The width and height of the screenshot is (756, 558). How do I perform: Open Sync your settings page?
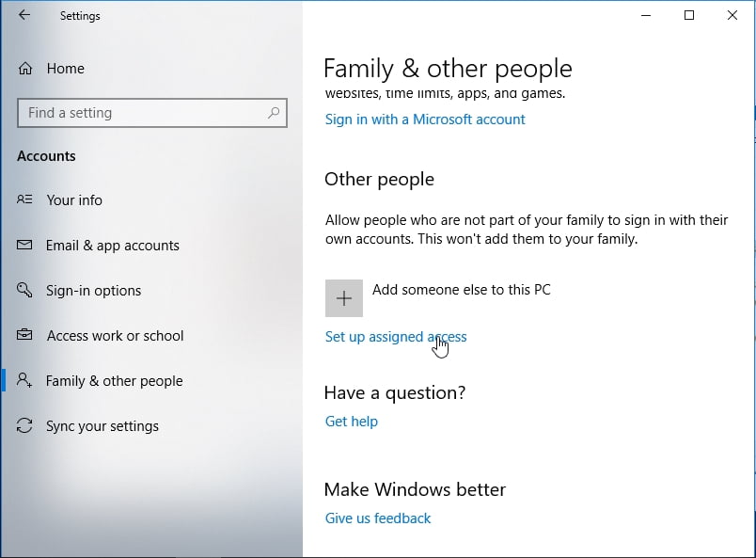tap(102, 426)
